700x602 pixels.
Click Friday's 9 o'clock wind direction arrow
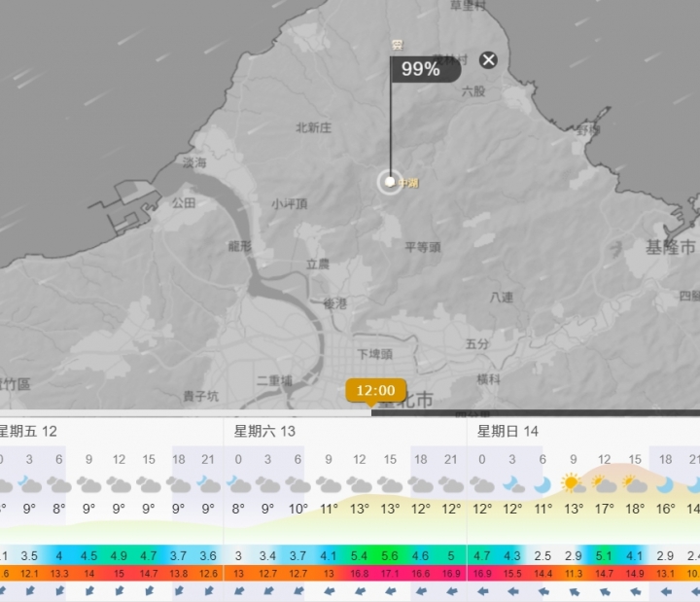(89, 591)
